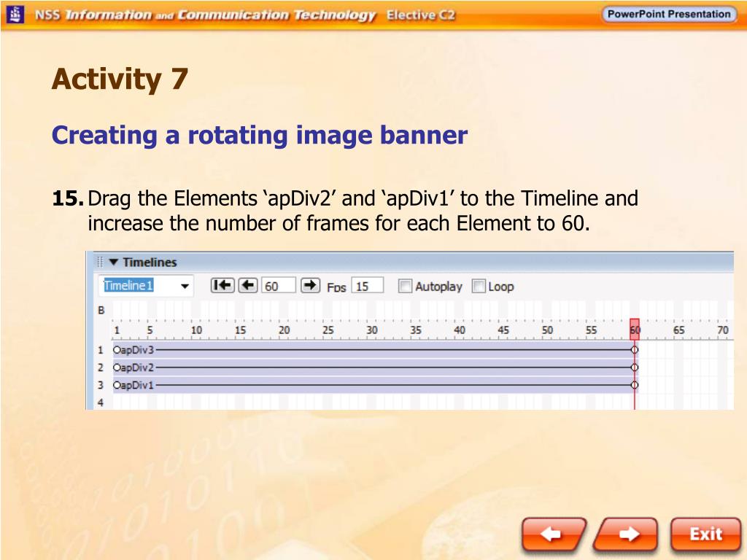This screenshot has height=560, width=747.
Task: Select the apDiv2 animation bar
Action: [x=374, y=367]
